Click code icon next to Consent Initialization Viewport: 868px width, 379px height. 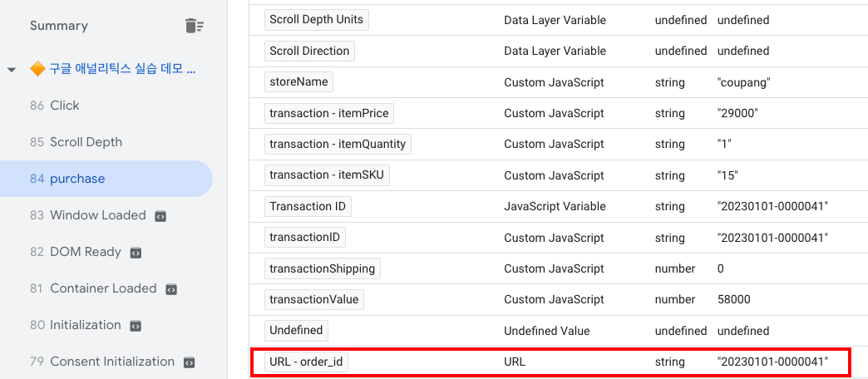pyautogui.click(x=189, y=362)
